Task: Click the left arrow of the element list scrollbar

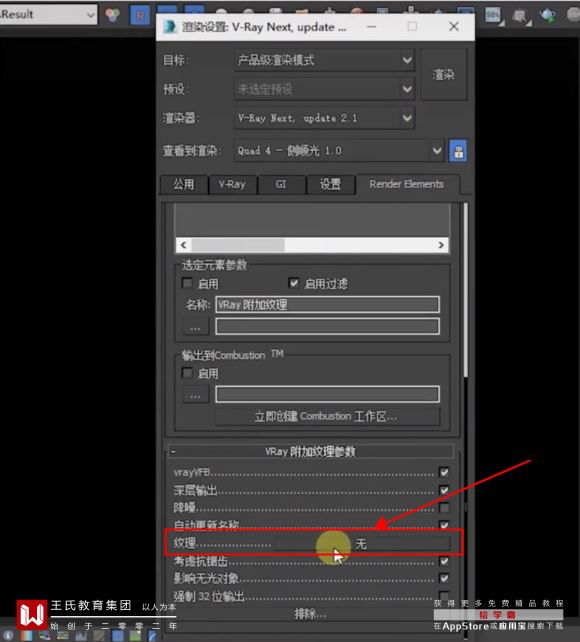Action: [184, 245]
